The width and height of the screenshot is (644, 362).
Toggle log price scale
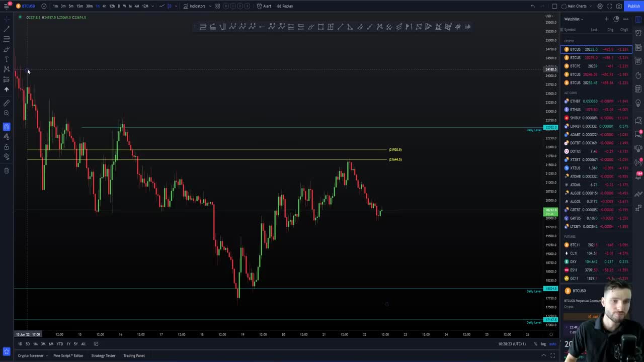[543, 344]
